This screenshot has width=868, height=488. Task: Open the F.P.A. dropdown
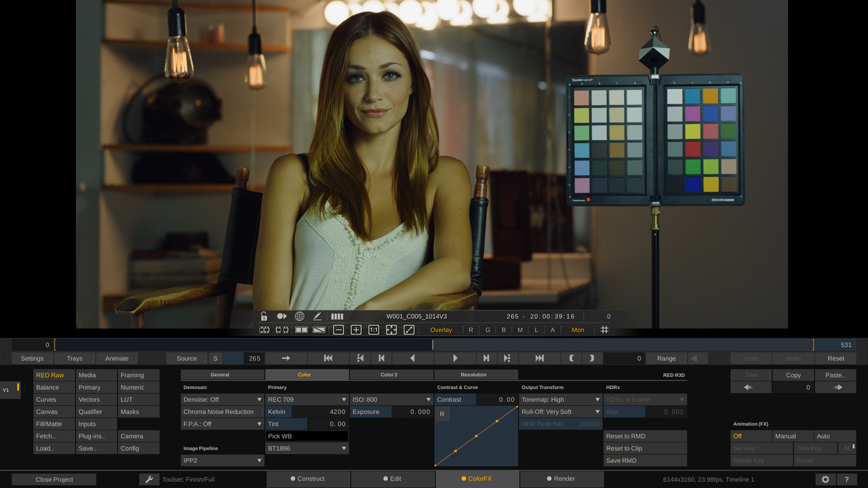click(x=222, y=424)
